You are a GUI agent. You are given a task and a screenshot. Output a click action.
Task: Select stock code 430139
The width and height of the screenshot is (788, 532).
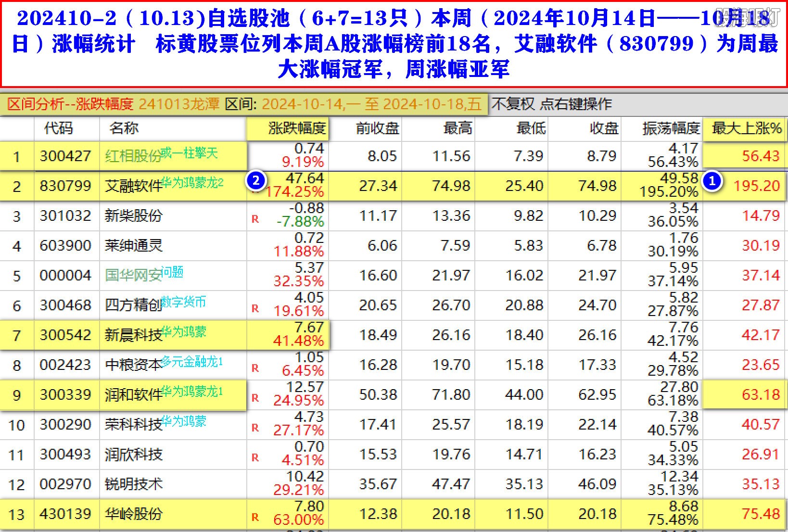point(65,514)
